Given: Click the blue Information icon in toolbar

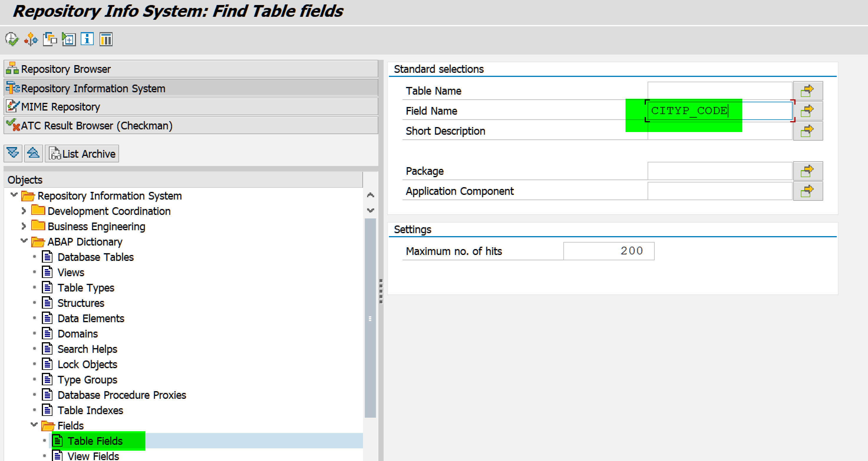Looking at the screenshot, I should click(x=87, y=39).
